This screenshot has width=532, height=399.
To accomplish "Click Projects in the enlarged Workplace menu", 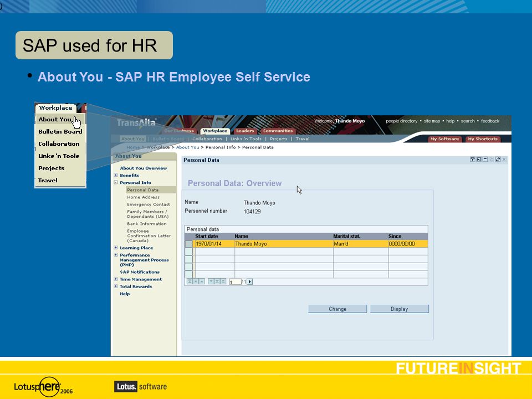I will [x=51, y=168].
